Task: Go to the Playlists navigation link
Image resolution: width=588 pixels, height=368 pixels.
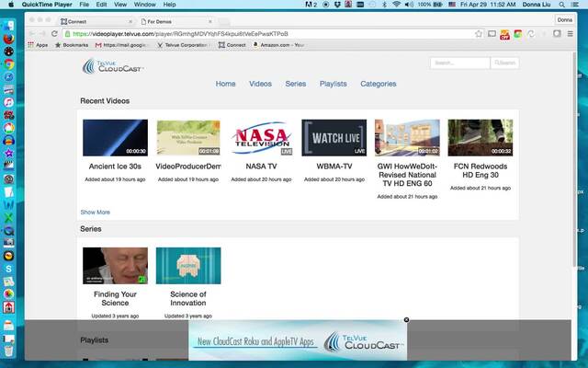Action: (333, 84)
